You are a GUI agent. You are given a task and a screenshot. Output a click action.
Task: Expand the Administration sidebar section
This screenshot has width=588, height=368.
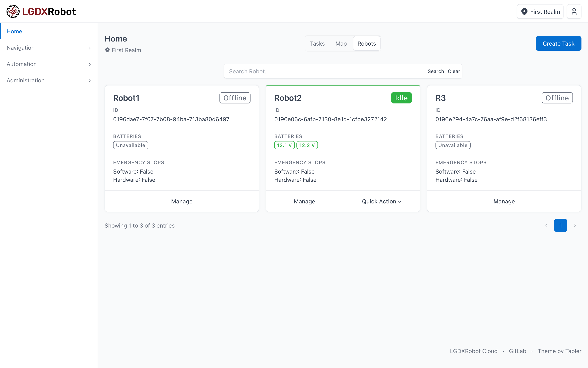click(x=49, y=80)
